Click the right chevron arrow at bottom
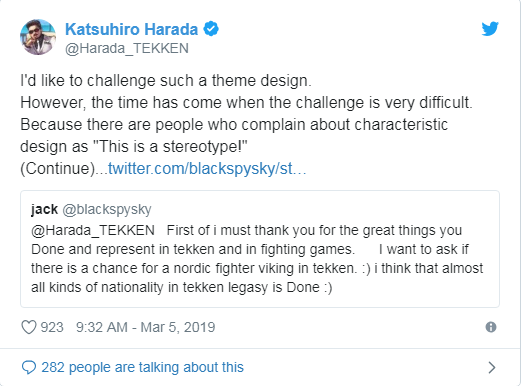Screen dimensions: 521x386 492,367
